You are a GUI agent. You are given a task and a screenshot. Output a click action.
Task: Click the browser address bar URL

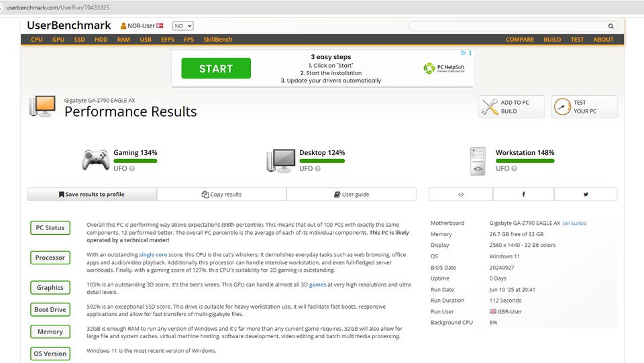pos(58,7)
